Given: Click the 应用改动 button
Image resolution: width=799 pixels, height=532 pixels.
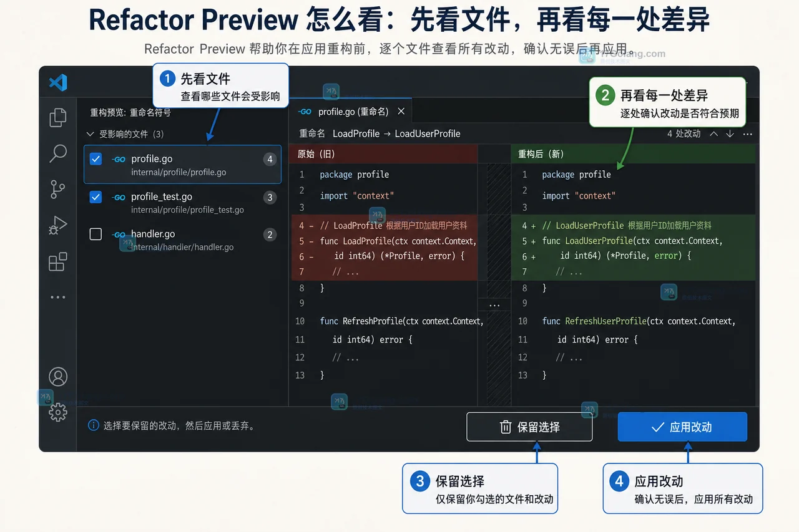Looking at the screenshot, I should tap(682, 427).
